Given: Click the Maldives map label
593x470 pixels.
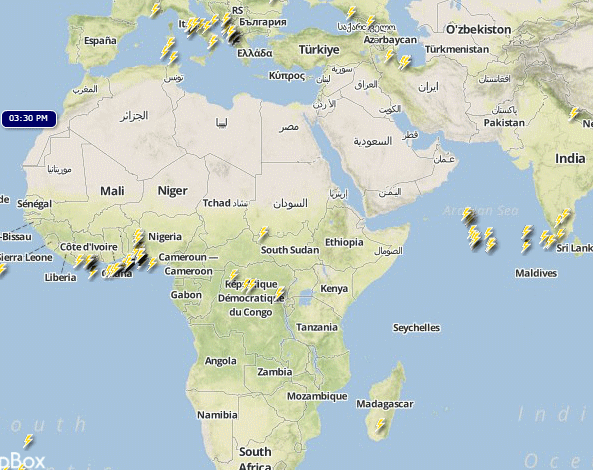Looking at the screenshot, I should coord(536,273).
